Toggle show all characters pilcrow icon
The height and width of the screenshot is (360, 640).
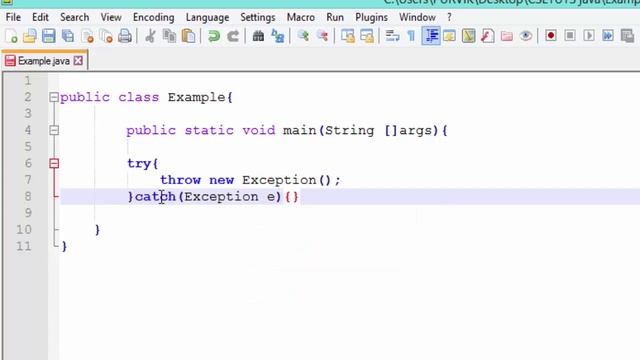pyautogui.click(x=411, y=36)
